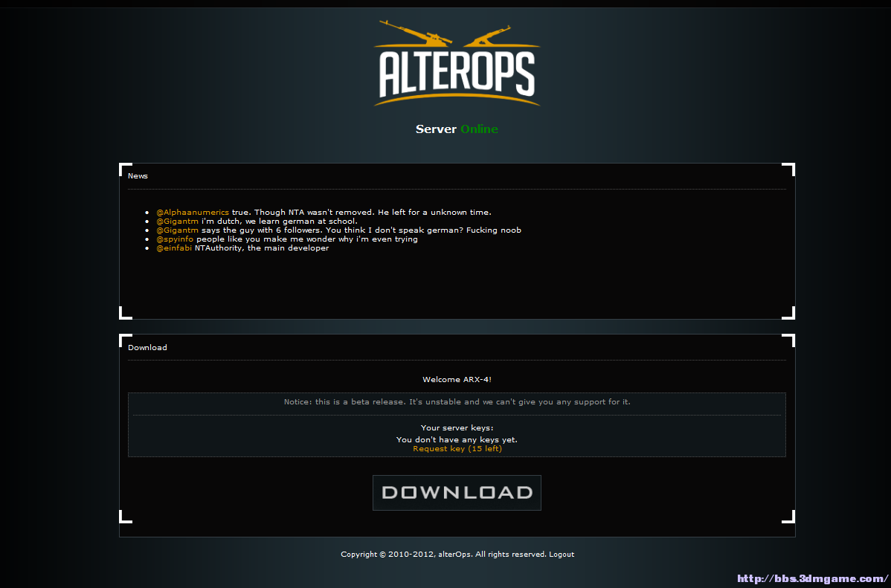This screenshot has height=588, width=891.
Task: Click the Download section heading
Action: [x=148, y=348]
